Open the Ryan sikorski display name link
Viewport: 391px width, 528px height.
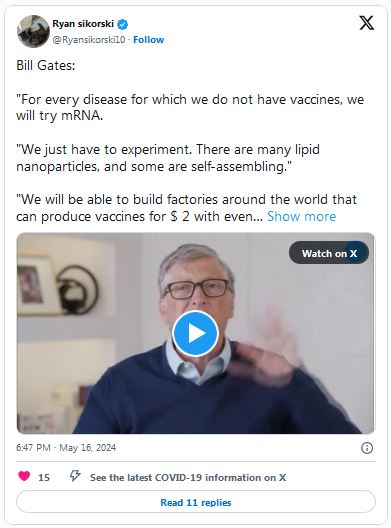(83, 24)
